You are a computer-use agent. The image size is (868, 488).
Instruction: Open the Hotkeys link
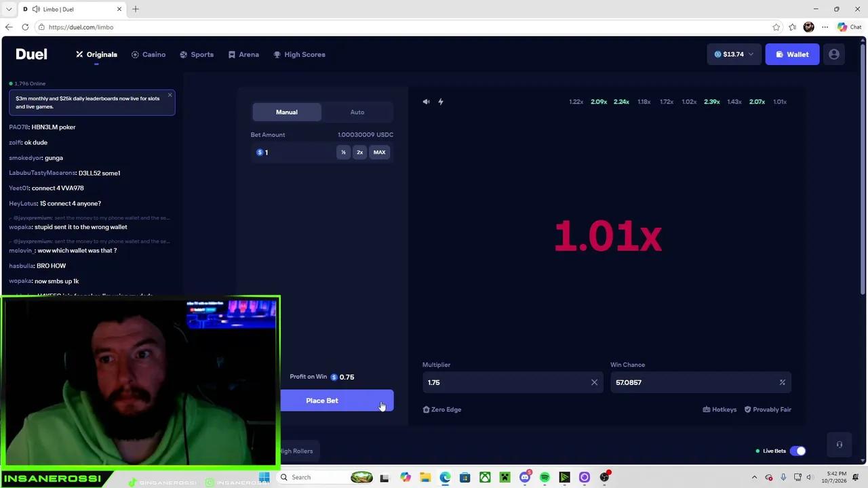(x=719, y=409)
